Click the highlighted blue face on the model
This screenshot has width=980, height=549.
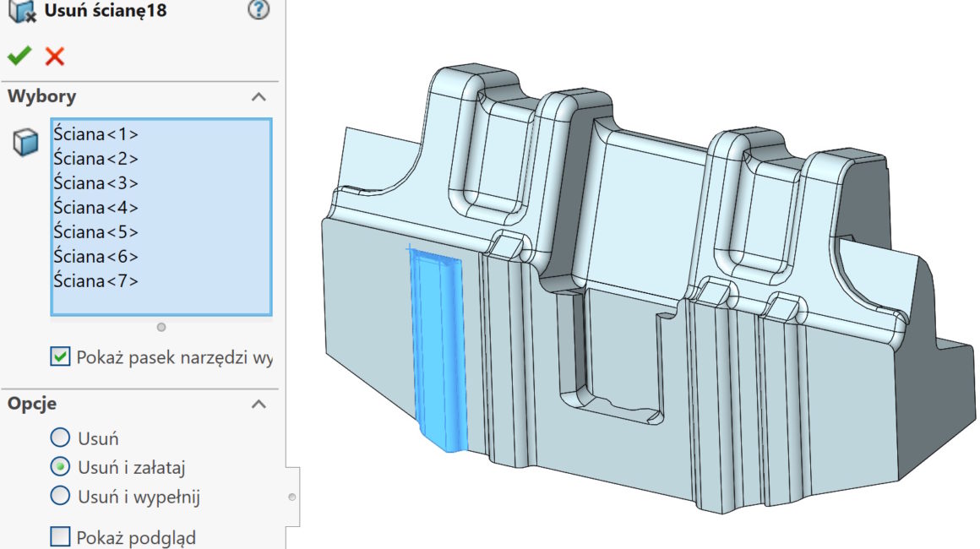pyautogui.click(x=435, y=346)
